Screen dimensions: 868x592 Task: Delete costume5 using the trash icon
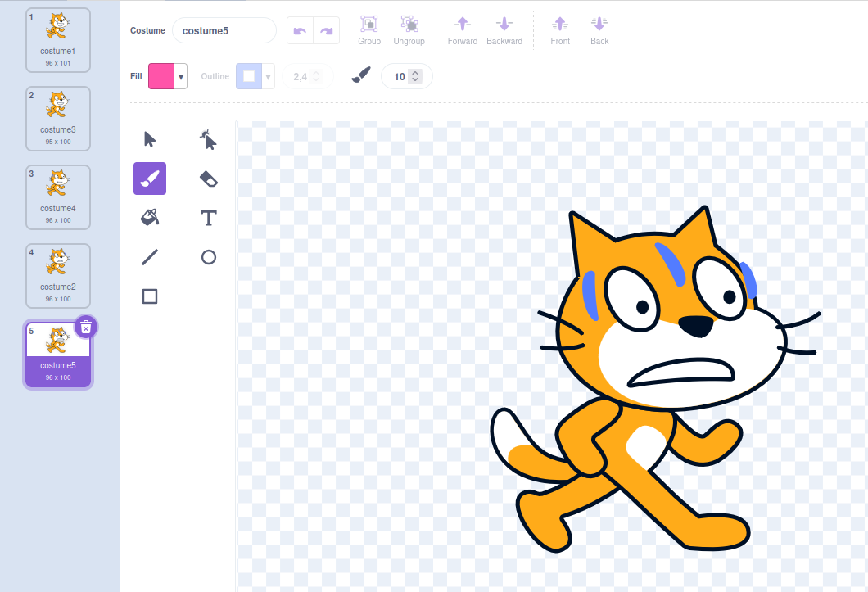[x=86, y=328]
